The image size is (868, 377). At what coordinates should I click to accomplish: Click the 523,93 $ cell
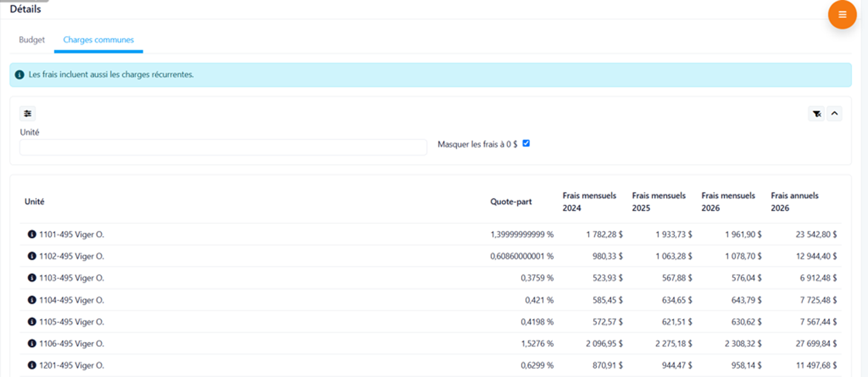tap(608, 278)
